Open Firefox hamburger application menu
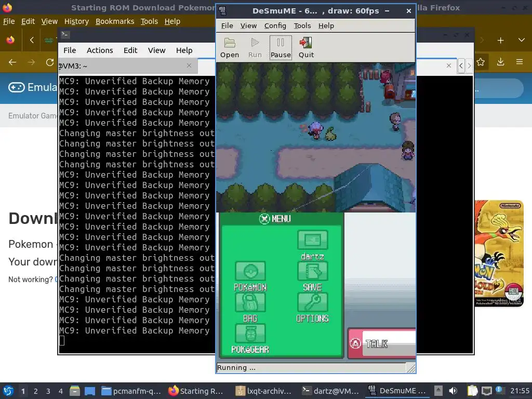Screen dimensions: 532x399 click(520, 62)
